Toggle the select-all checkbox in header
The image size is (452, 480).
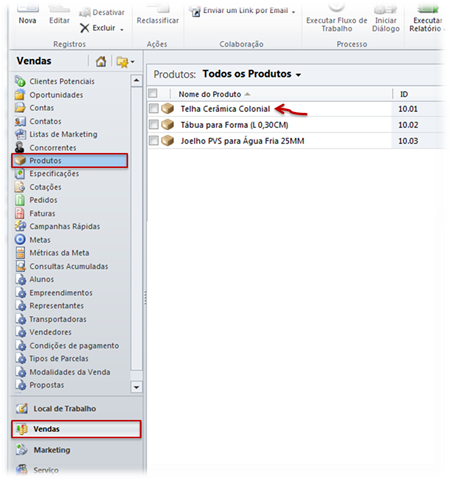[x=153, y=93]
